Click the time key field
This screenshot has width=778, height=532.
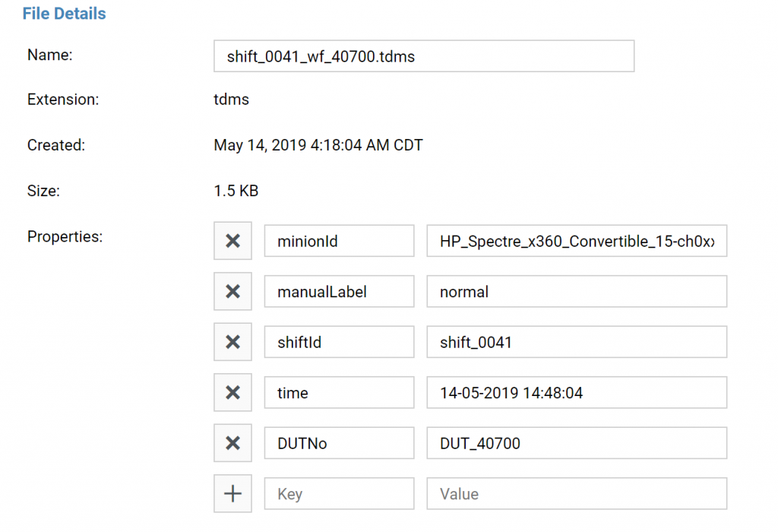[340, 393]
